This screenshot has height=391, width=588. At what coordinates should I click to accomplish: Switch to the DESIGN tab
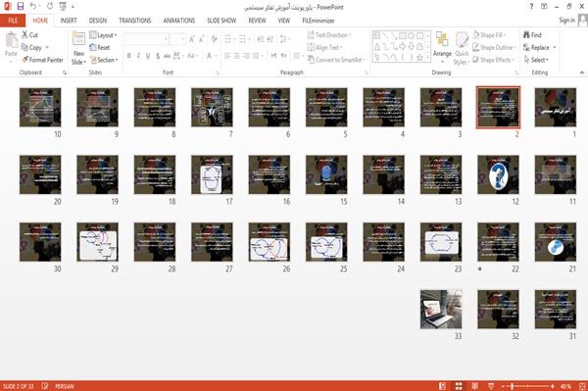click(98, 21)
